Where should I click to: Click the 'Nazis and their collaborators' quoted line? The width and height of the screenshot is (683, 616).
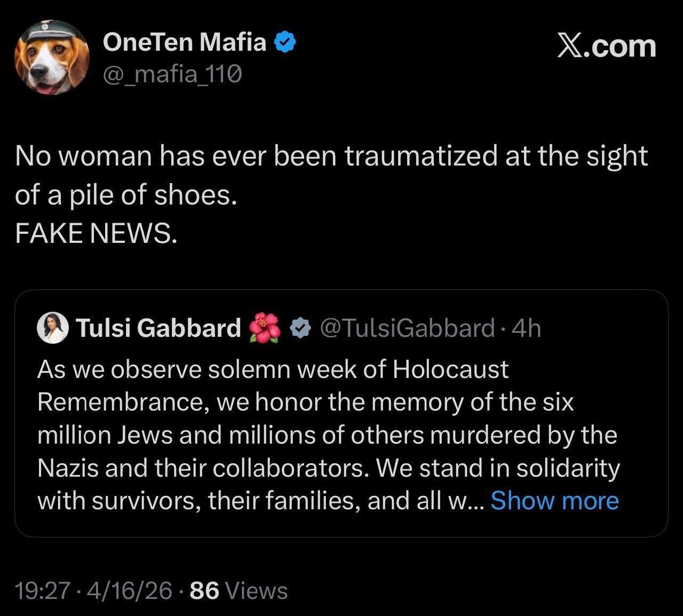pos(204,468)
